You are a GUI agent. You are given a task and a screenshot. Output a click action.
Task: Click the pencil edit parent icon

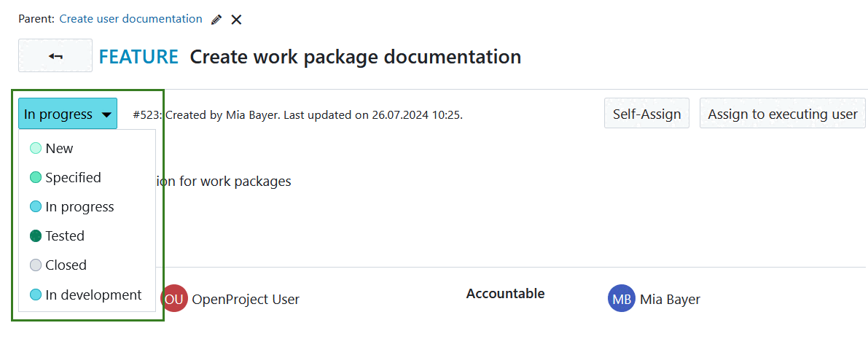tap(216, 20)
